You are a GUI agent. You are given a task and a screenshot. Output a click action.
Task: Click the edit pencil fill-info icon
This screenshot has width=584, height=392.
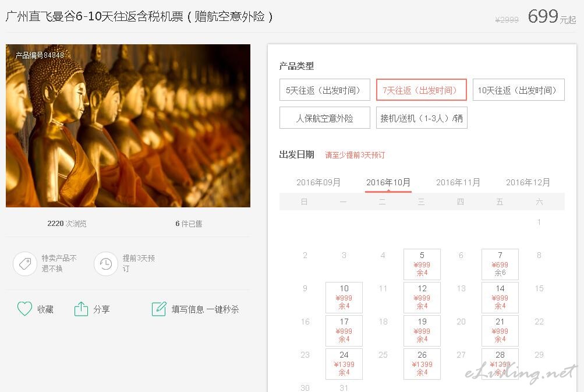pyautogui.click(x=159, y=309)
